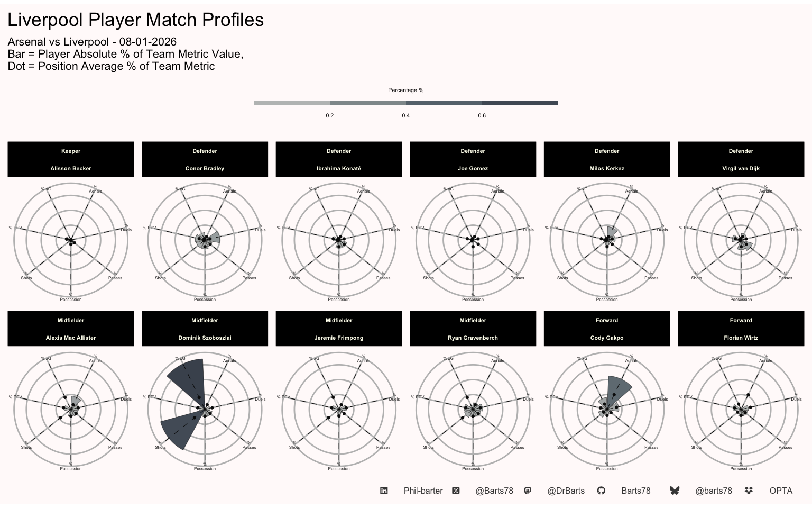The height and width of the screenshot is (508, 812).
Task: Select the Dominik Szoboszlai panel header
Action: pos(205,329)
